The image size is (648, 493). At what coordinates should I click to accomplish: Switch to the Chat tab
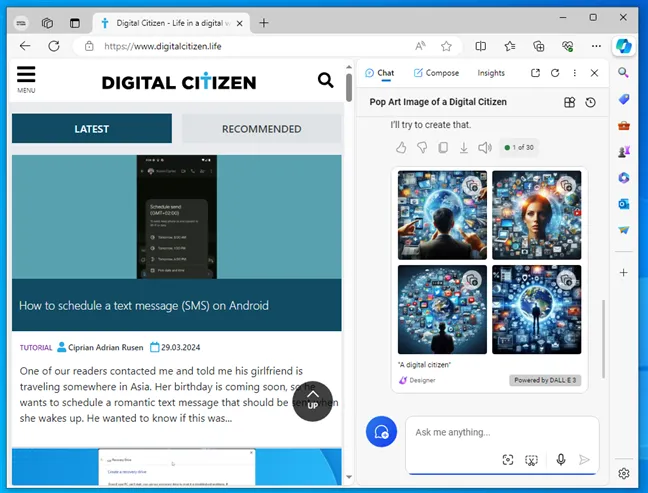pos(380,73)
